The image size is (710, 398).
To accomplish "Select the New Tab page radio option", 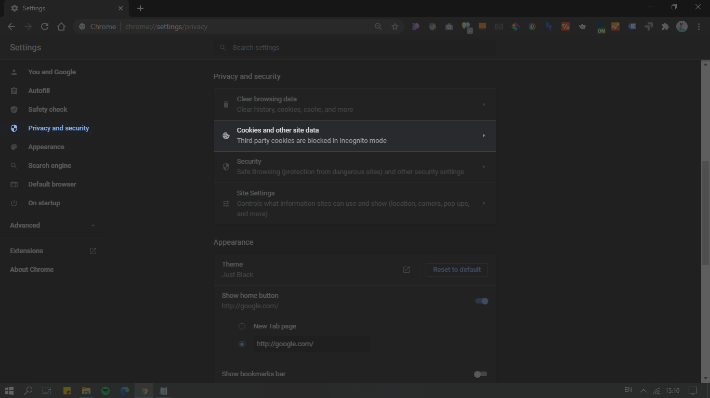I will (242, 326).
